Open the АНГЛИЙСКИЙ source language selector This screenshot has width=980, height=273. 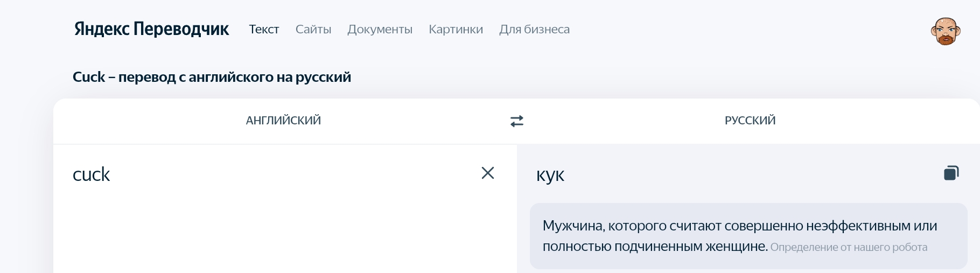click(x=283, y=121)
